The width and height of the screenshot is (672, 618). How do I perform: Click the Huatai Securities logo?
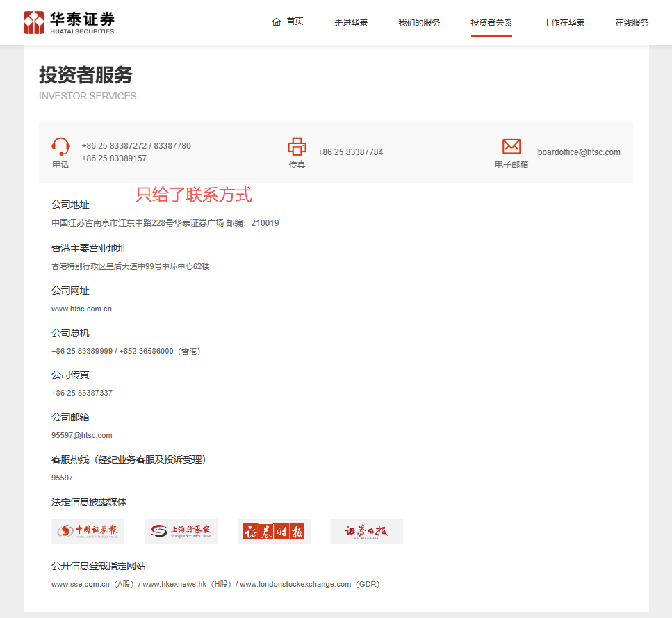pyautogui.click(x=68, y=22)
